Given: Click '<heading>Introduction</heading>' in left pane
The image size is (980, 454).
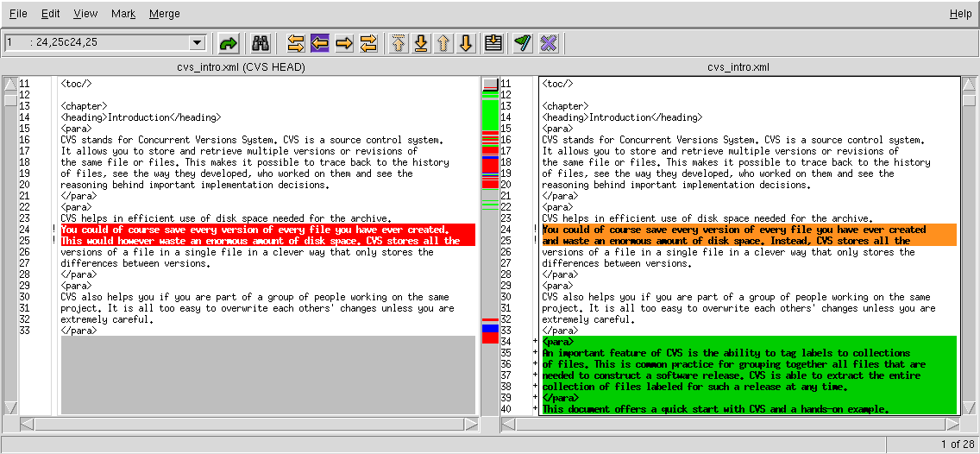Looking at the screenshot, I should pyautogui.click(x=140, y=117).
